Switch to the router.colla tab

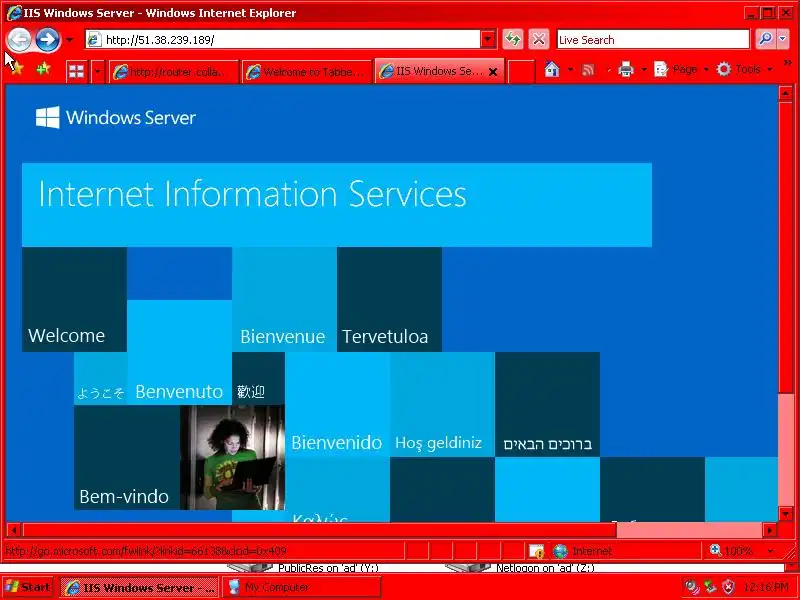click(x=174, y=71)
